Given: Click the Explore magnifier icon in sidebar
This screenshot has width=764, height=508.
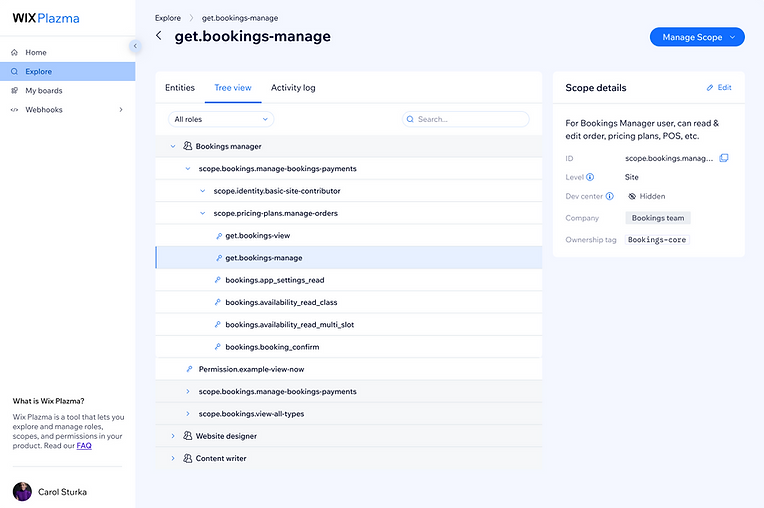Looking at the screenshot, I should pos(15,71).
